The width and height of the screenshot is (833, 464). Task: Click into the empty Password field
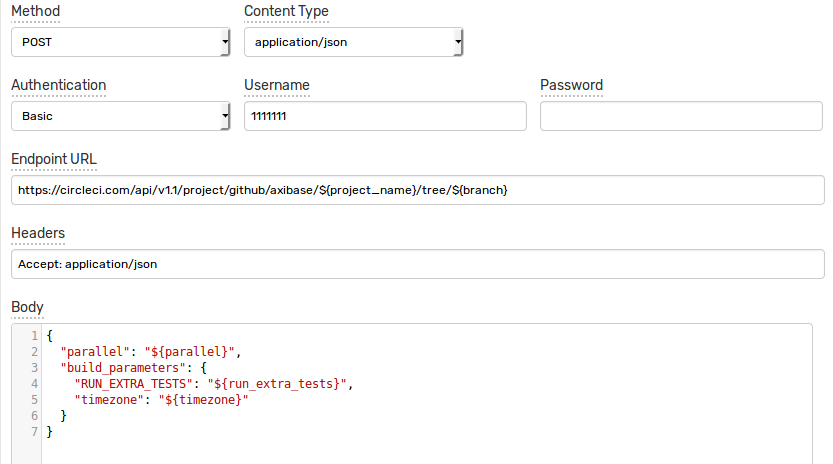click(x=681, y=116)
